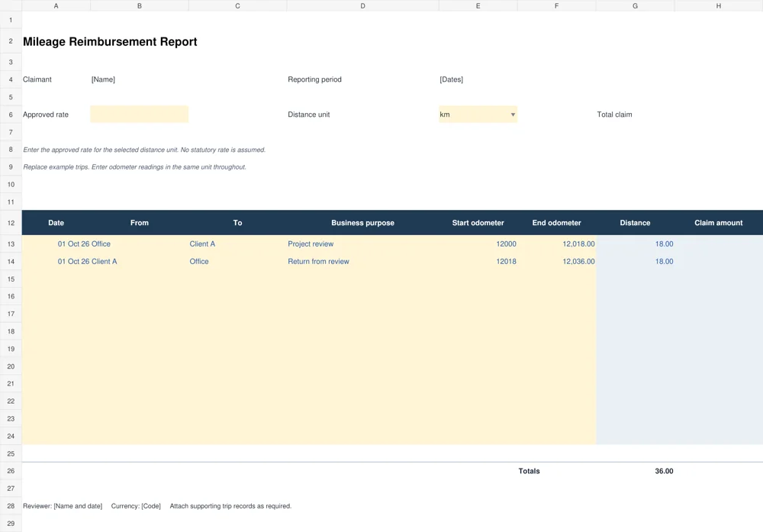Screen dimensions: 763x532
Task: Select the Distance unit label
Action: click(308, 114)
